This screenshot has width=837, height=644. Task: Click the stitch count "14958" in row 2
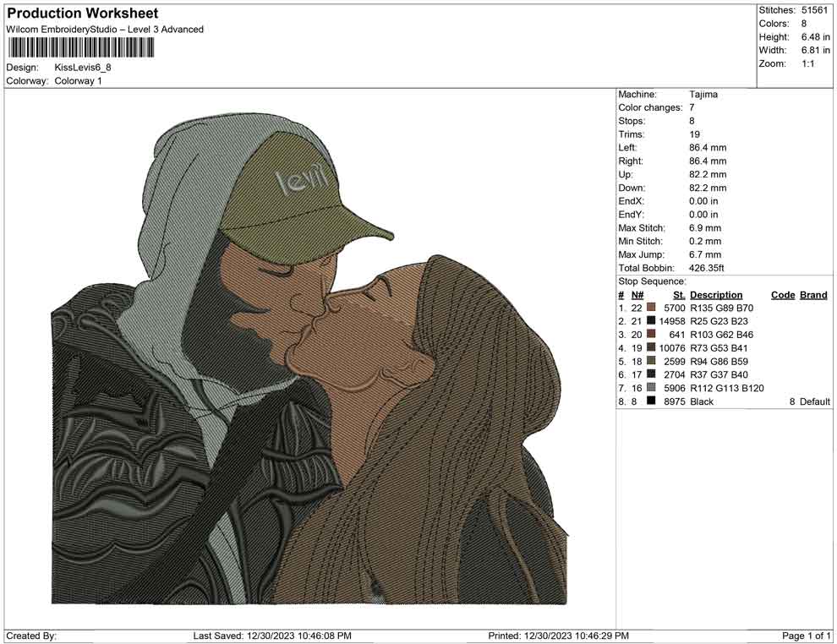click(672, 321)
